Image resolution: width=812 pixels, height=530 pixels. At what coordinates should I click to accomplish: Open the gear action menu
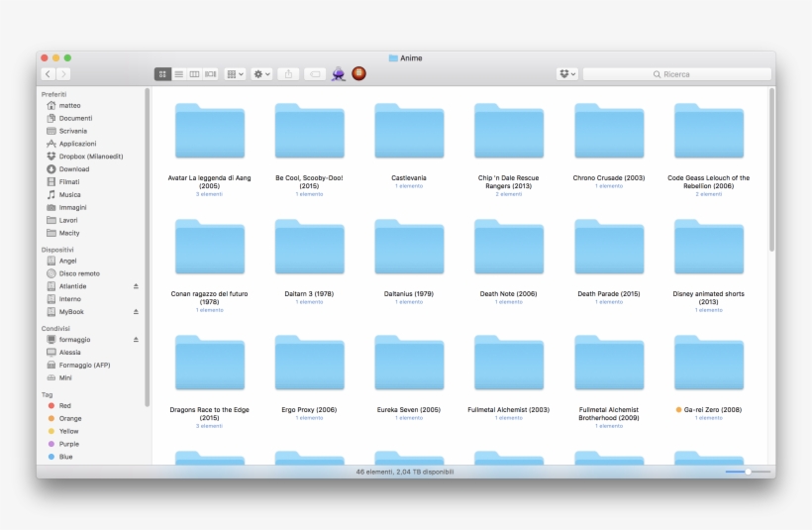pyautogui.click(x=261, y=74)
